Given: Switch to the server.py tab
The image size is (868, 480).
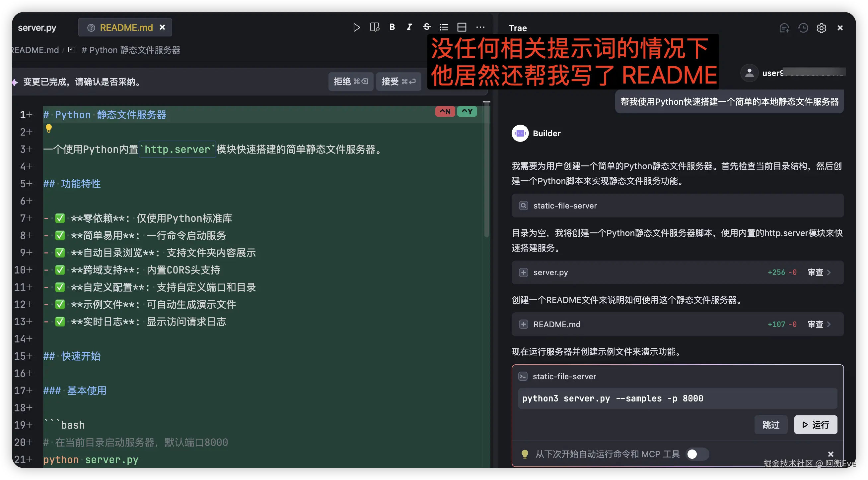Looking at the screenshot, I should click(37, 28).
